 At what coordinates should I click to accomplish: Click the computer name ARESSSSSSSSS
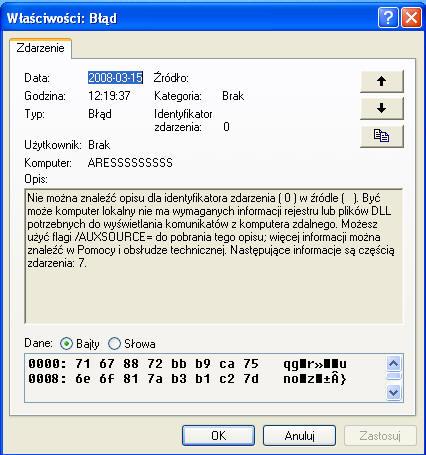click(x=130, y=163)
